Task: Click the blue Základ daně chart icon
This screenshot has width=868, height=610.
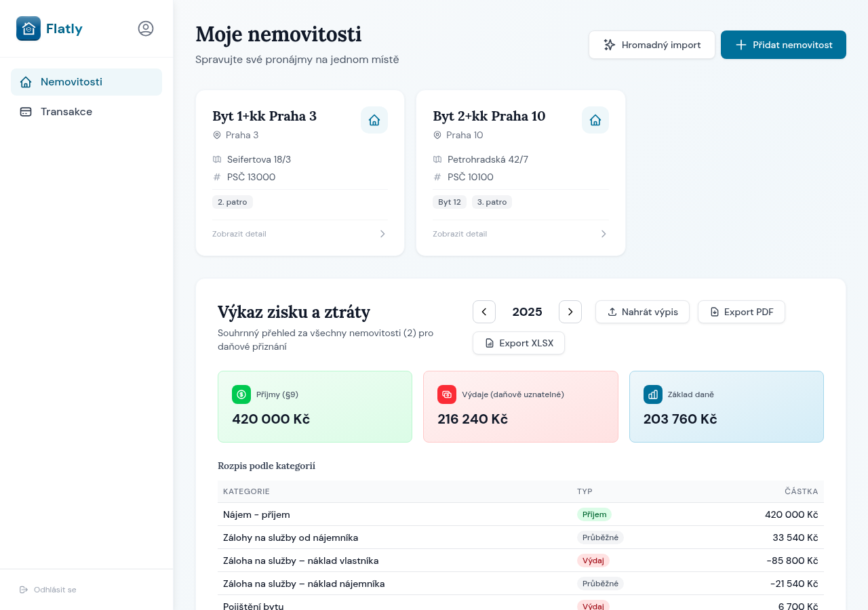Action: (x=653, y=394)
